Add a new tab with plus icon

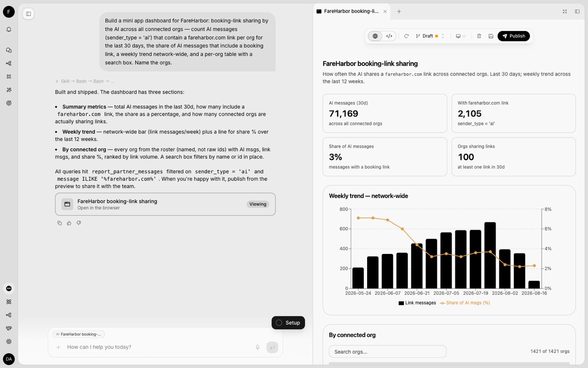[399, 11]
